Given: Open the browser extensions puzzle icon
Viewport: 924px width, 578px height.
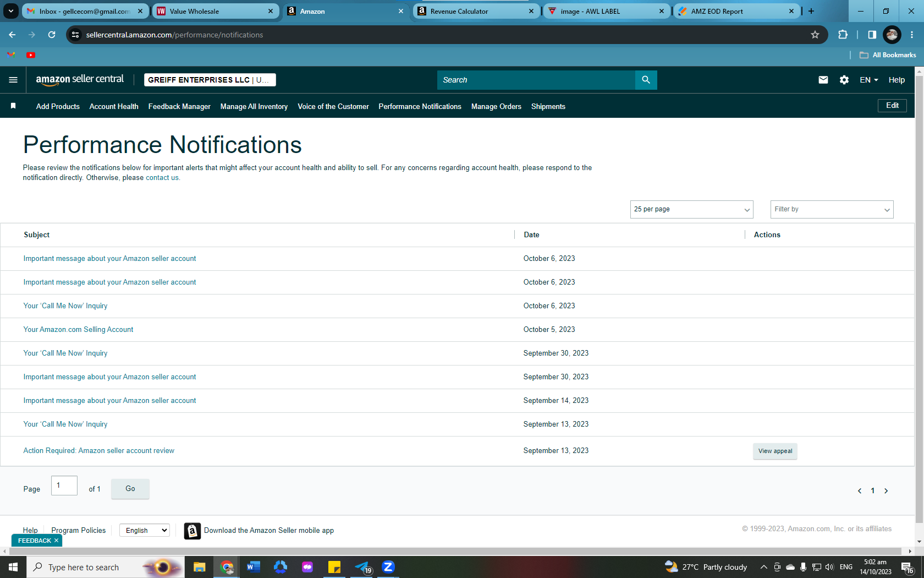Looking at the screenshot, I should coord(843,35).
